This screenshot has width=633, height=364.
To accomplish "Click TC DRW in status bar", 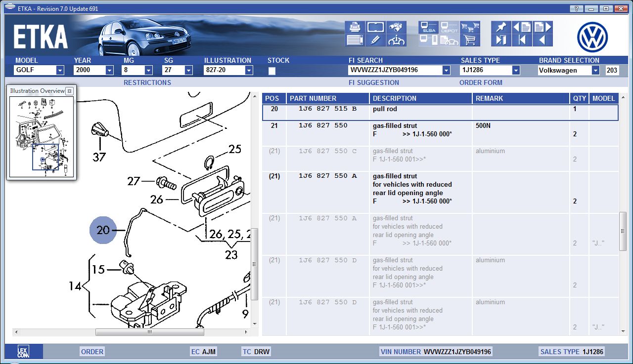I will pos(256,352).
